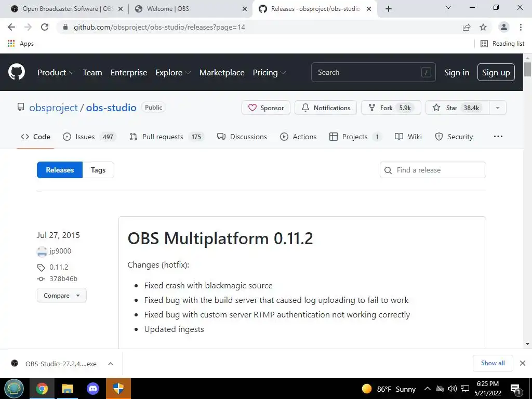Open the Discussions tab

[242, 137]
